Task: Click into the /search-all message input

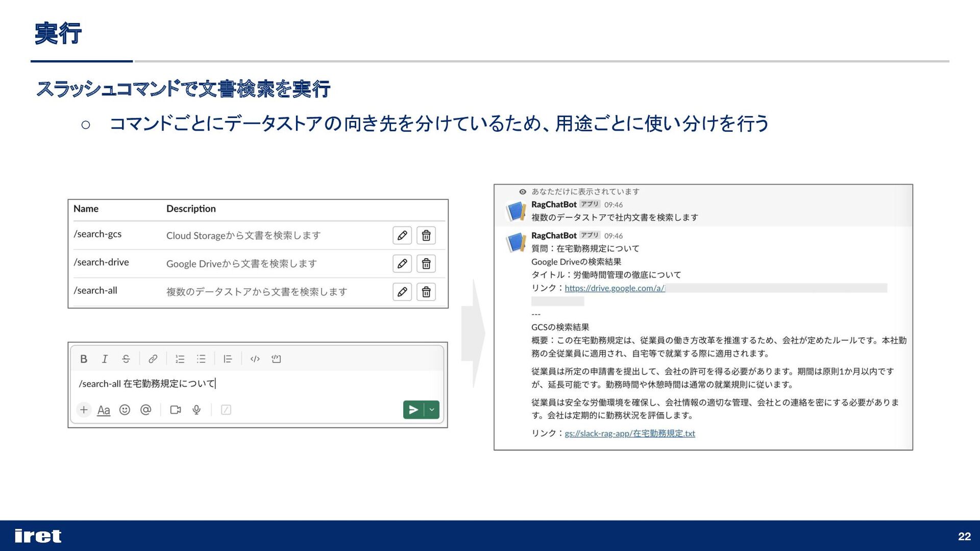Action: click(258, 384)
